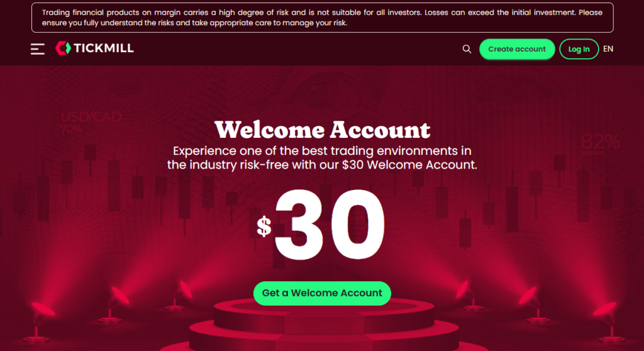This screenshot has width=644, height=351.
Task: Click spotlight lamp right of podium
Action: coord(467,294)
